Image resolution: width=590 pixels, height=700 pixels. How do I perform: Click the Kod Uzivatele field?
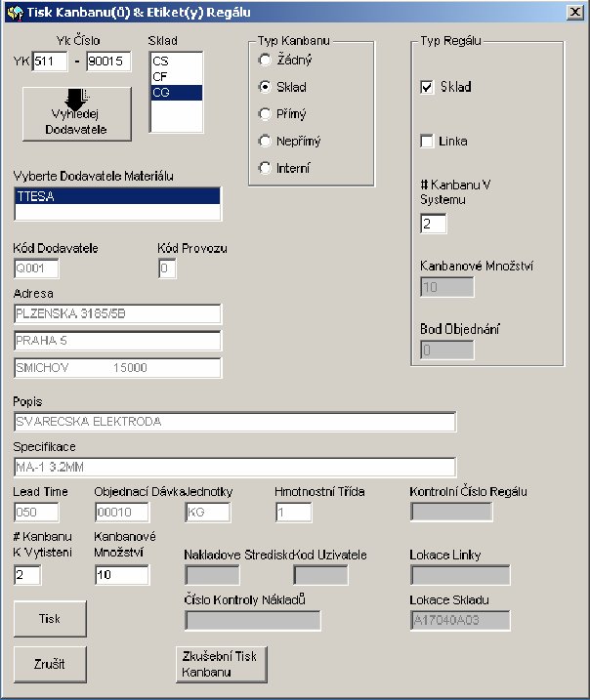[320, 575]
